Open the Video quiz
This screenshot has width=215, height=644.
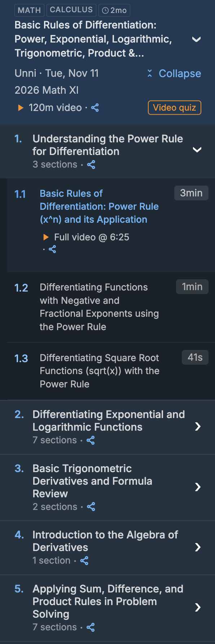tap(174, 107)
